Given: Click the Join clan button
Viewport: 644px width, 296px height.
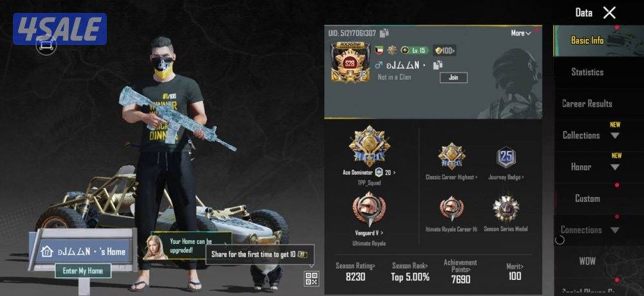Looking at the screenshot, I should point(453,78).
